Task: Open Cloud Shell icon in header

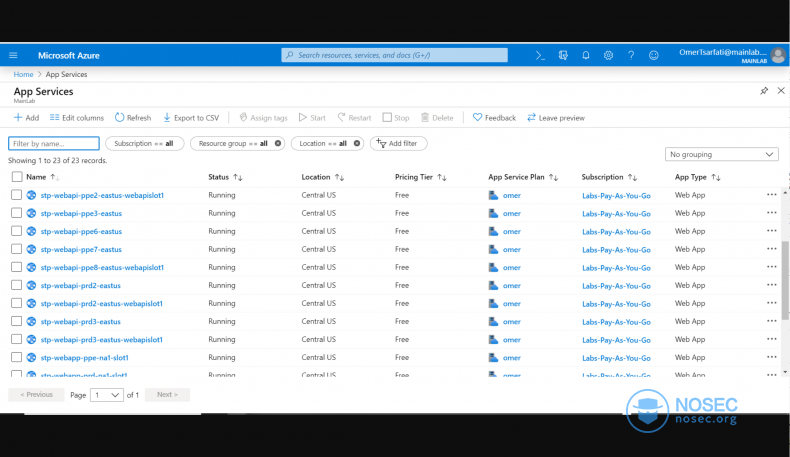Action: tap(540, 55)
